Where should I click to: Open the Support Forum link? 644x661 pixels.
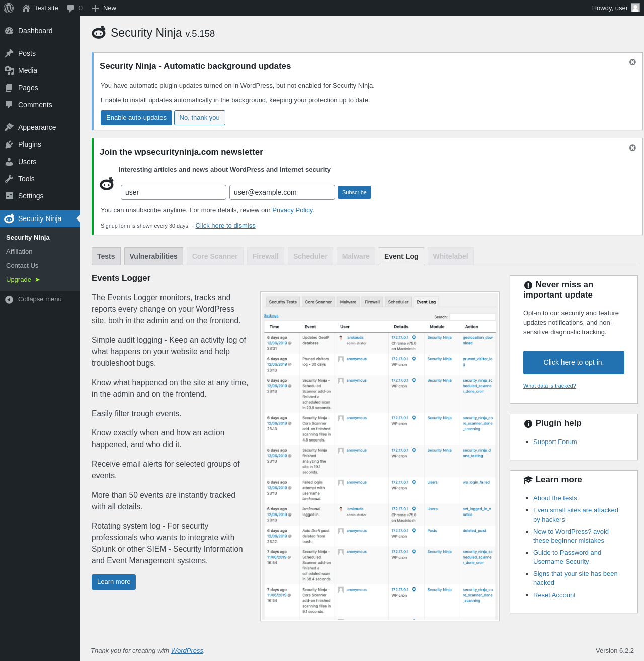(555, 442)
